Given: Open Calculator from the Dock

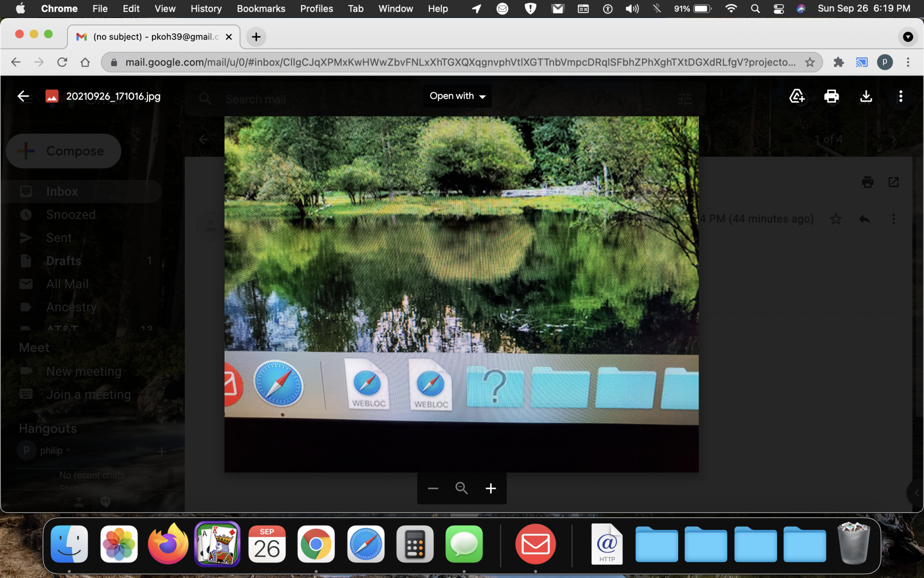Looking at the screenshot, I should 415,544.
